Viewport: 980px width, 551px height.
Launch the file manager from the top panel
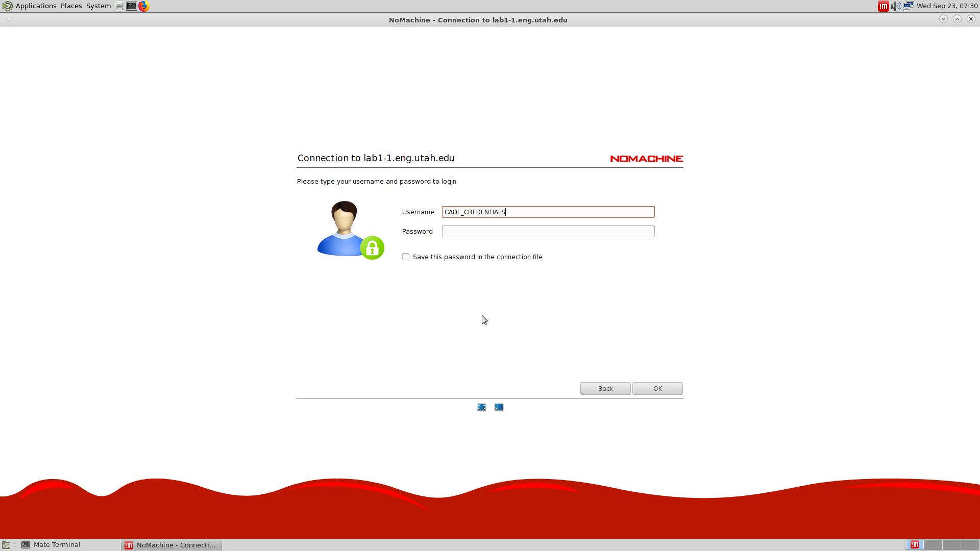119,6
